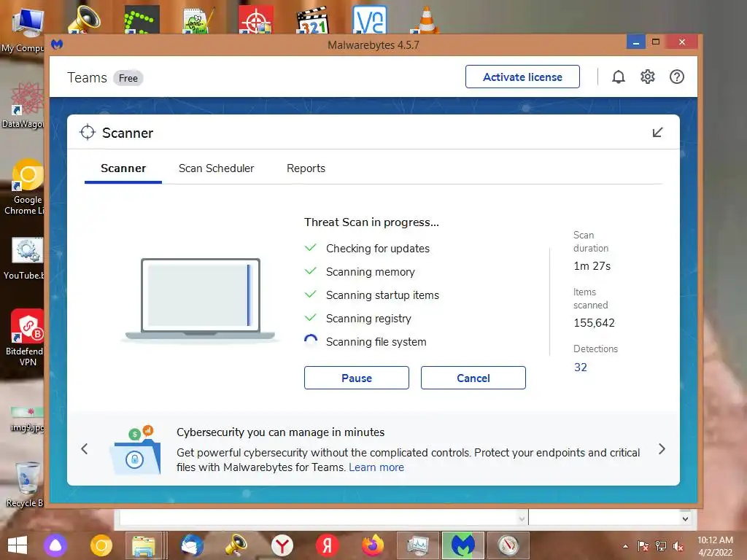Image resolution: width=747 pixels, height=560 pixels.
Task: Open the Scan Scheduler tab
Action: [x=216, y=168]
